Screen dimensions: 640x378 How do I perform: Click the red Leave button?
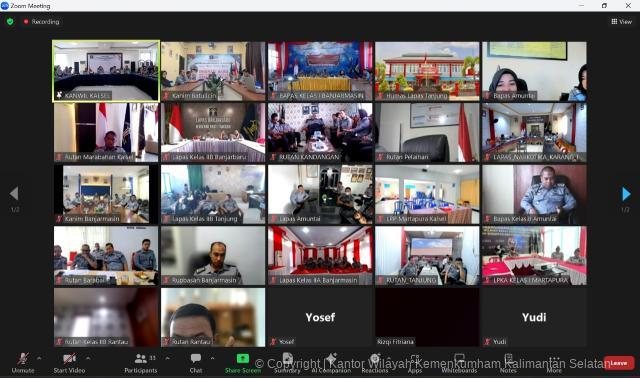click(x=619, y=363)
